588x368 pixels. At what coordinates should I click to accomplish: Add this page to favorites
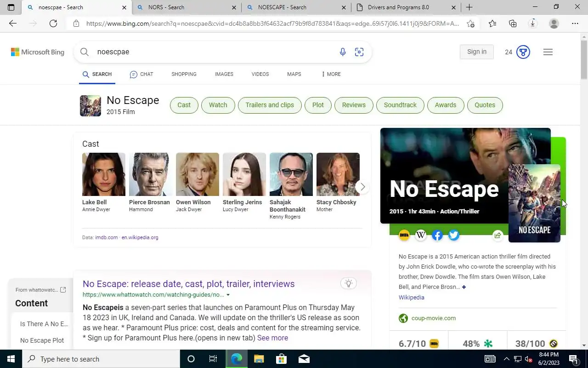pos(470,23)
